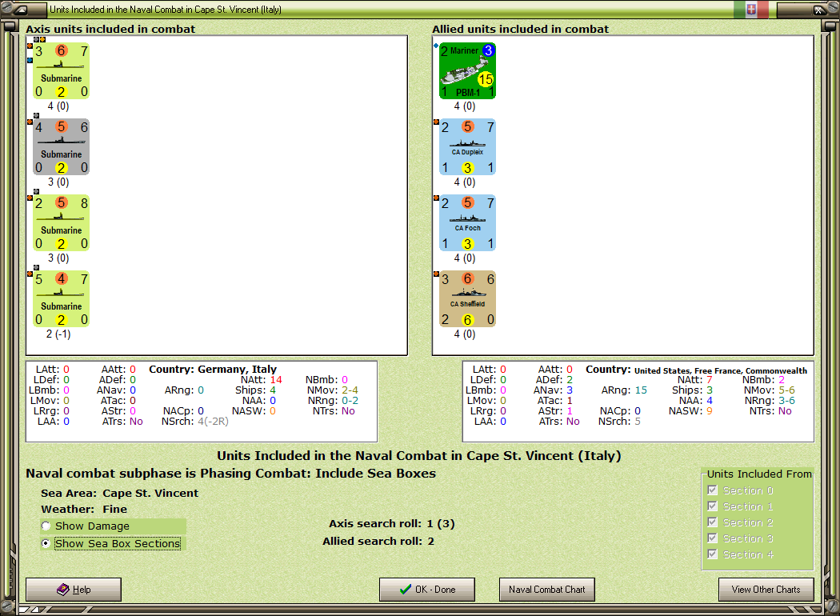
Task: Click '2 (-1)' under bottom submarine
Action: [x=58, y=334]
